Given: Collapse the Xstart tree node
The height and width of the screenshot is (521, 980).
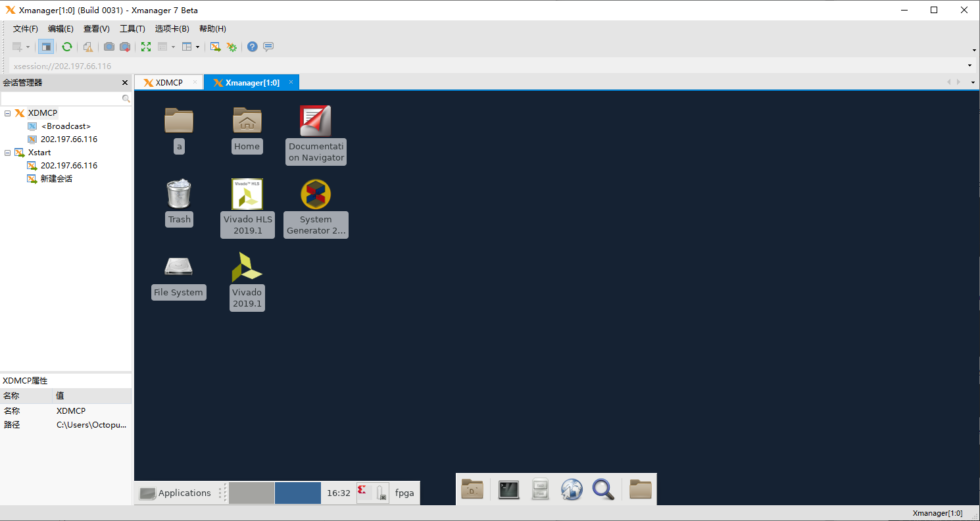Looking at the screenshot, I should 7,152.
